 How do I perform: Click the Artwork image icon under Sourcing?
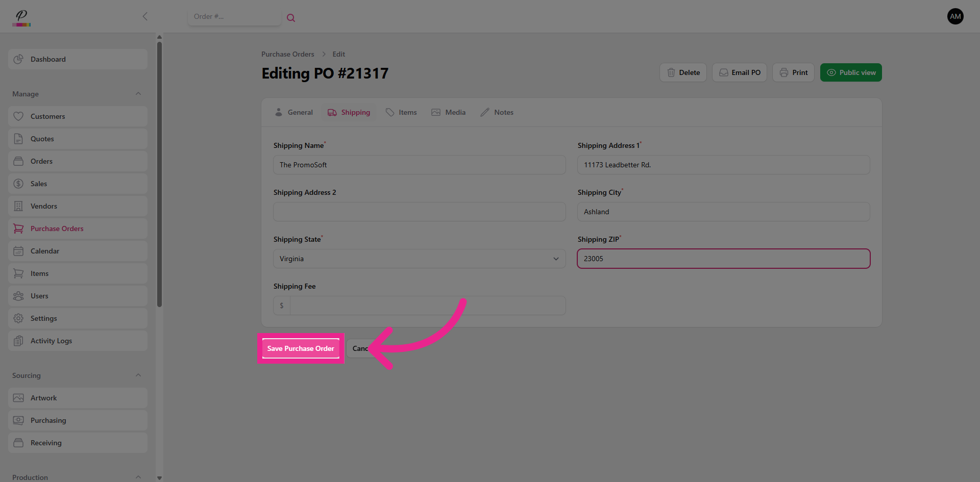coord(18,398)
